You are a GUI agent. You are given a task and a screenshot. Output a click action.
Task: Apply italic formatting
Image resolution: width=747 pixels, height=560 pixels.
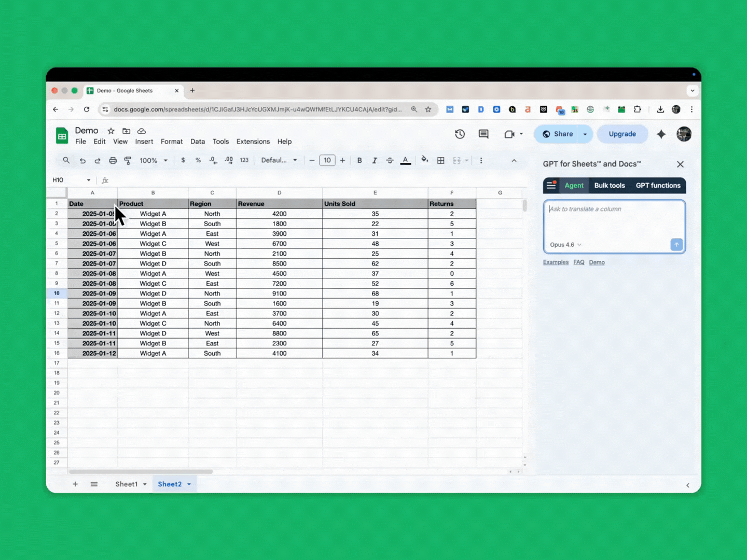click(375, 160)
